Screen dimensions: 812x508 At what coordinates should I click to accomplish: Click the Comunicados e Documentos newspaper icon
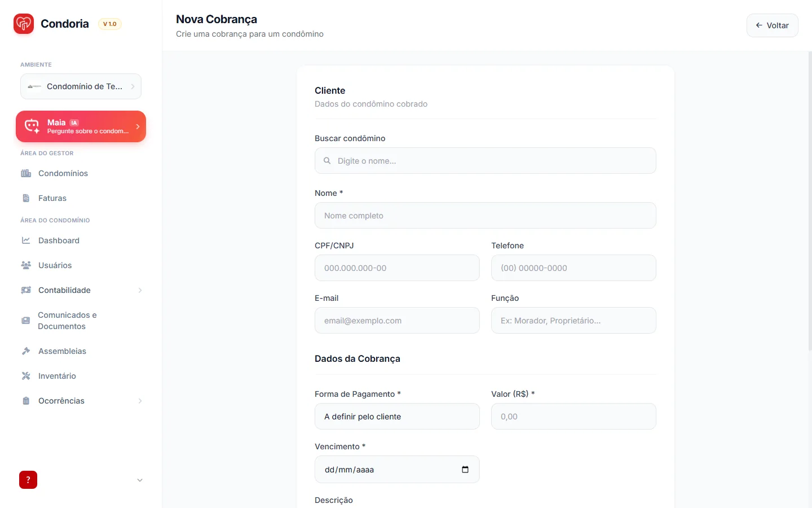26,321
